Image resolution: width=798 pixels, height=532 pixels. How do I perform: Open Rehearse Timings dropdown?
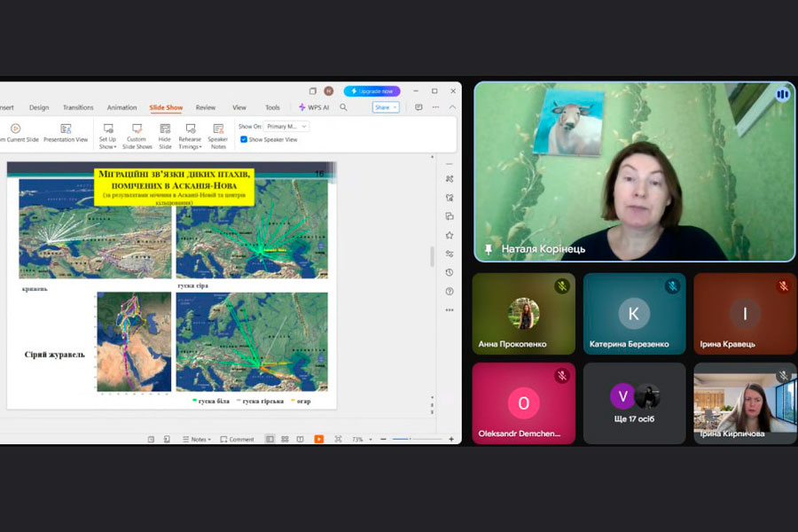coord(191,136)
